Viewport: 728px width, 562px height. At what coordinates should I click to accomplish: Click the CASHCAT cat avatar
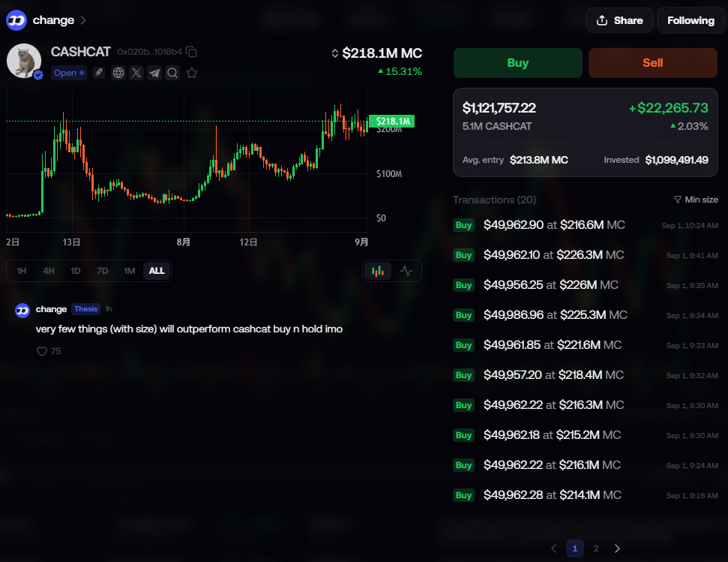(24, 61)
